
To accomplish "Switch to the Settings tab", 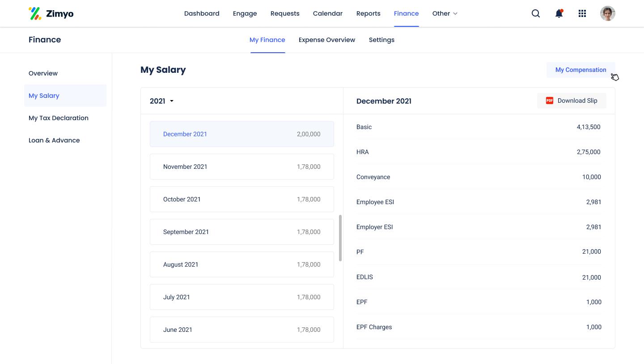I will click(381, 40).
